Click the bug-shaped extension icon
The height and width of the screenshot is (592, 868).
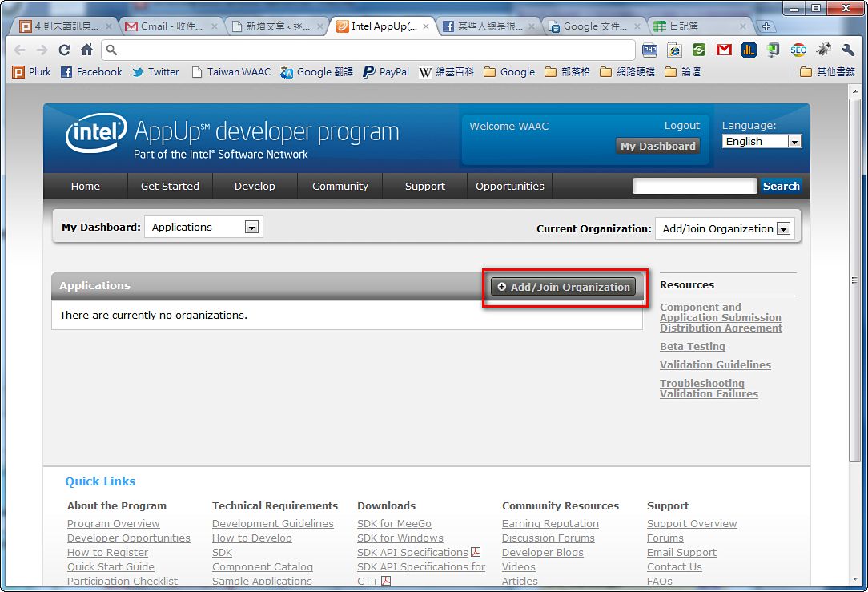coord(823,50)
